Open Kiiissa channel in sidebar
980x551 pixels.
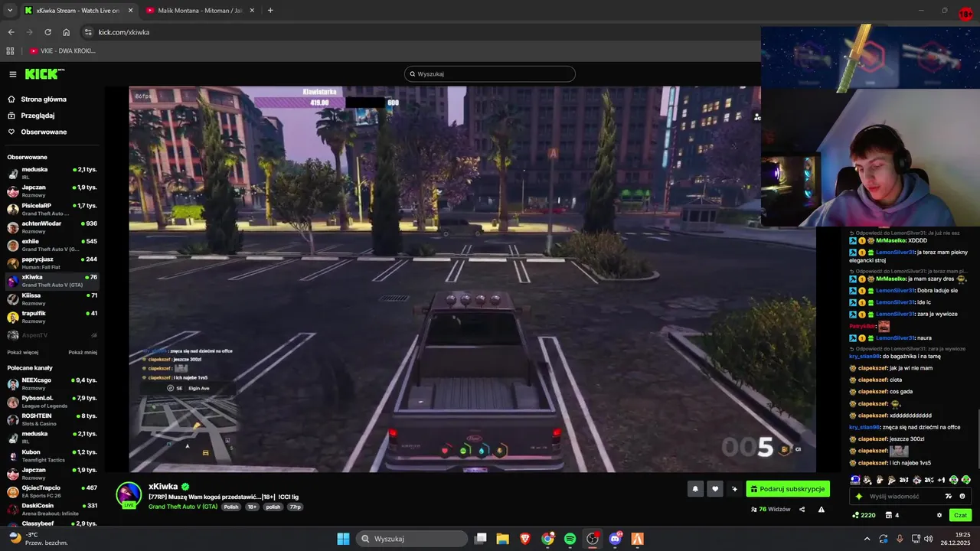(52, 298)
